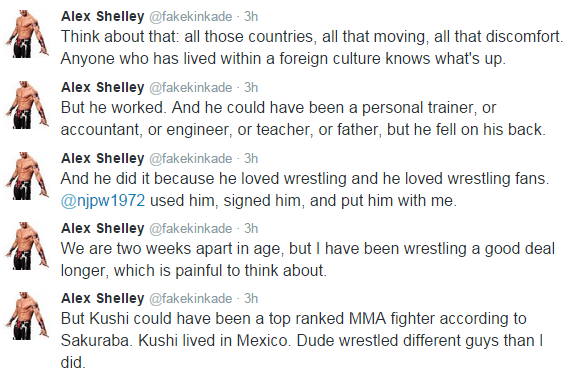Open @fakekinkade handle on the Kushi tweet
Viewport: 568px width, 378px height.
(x=191, y=299)
